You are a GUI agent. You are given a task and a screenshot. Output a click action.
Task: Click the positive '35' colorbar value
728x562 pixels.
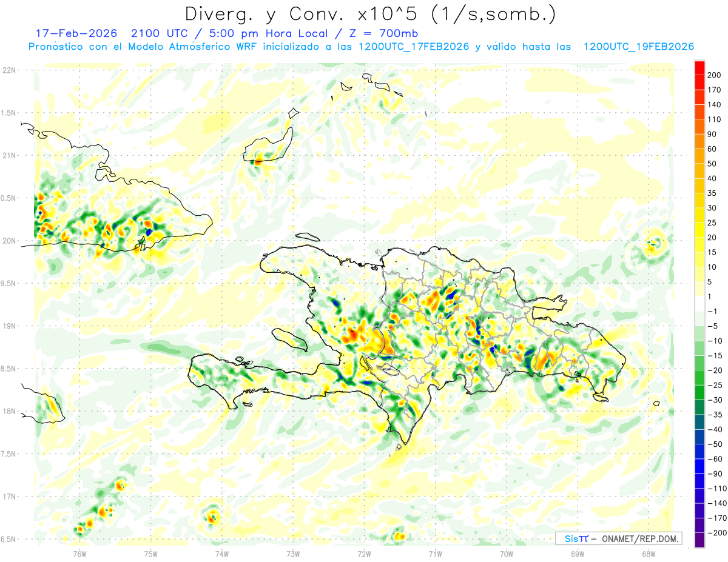pyautogui.click(x=712, y=193)
